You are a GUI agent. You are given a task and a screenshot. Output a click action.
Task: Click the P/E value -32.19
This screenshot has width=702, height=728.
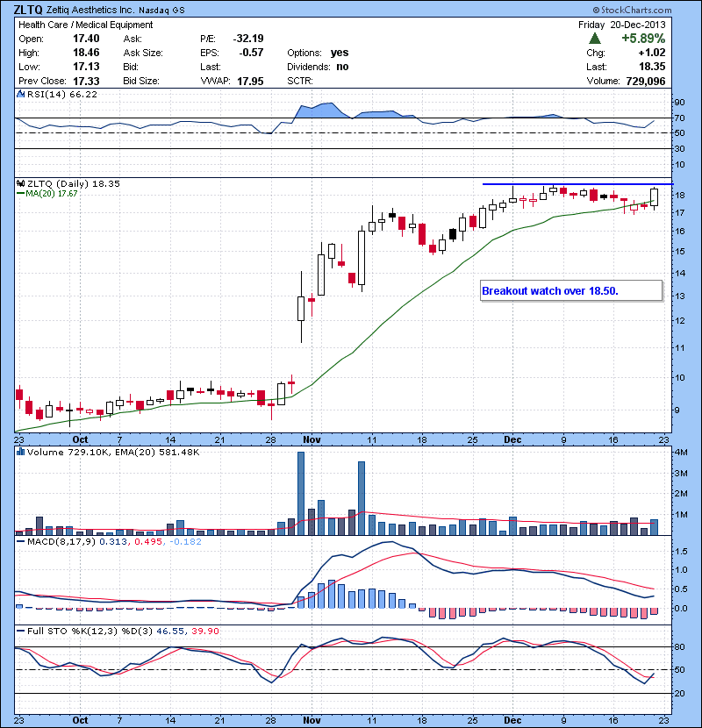coord(248,39)
